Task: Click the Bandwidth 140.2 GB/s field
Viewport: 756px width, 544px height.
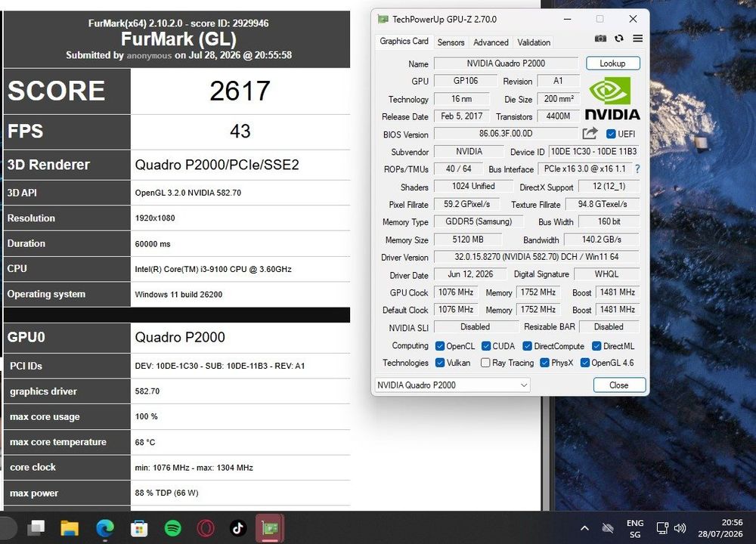Action: (x=602, y=240)
